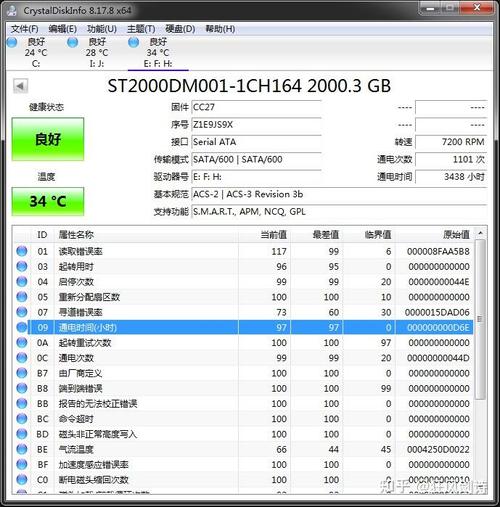Screen dimensions: 500x507
Task: Click the status icon of row 07
Action: (x=22, y=312)
